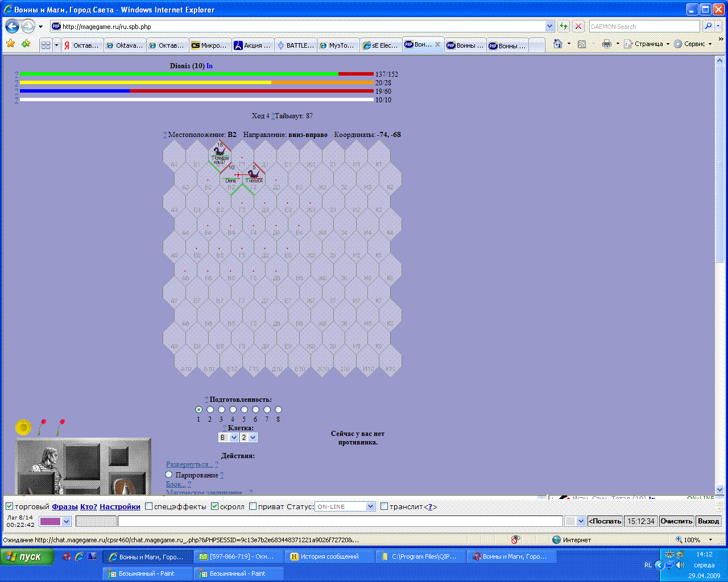Switch to the sE Elec... browser tab
The image size is (728, 582).
point(380,45)
